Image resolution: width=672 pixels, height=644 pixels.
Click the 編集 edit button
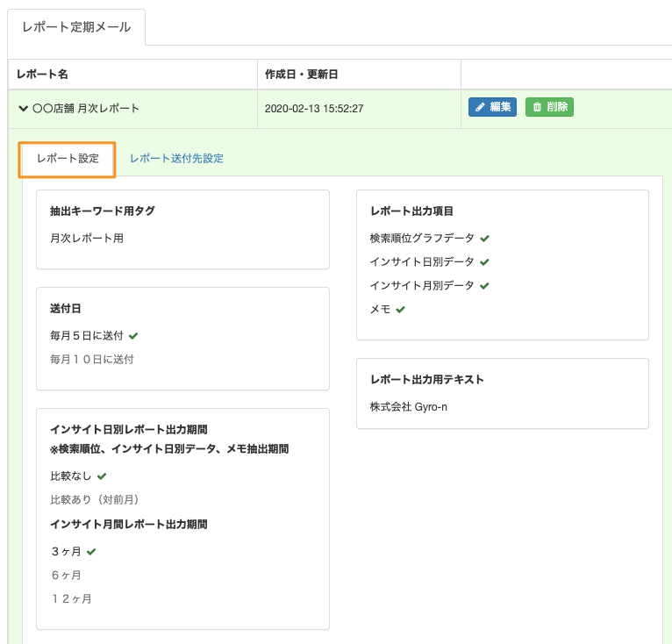492,107
